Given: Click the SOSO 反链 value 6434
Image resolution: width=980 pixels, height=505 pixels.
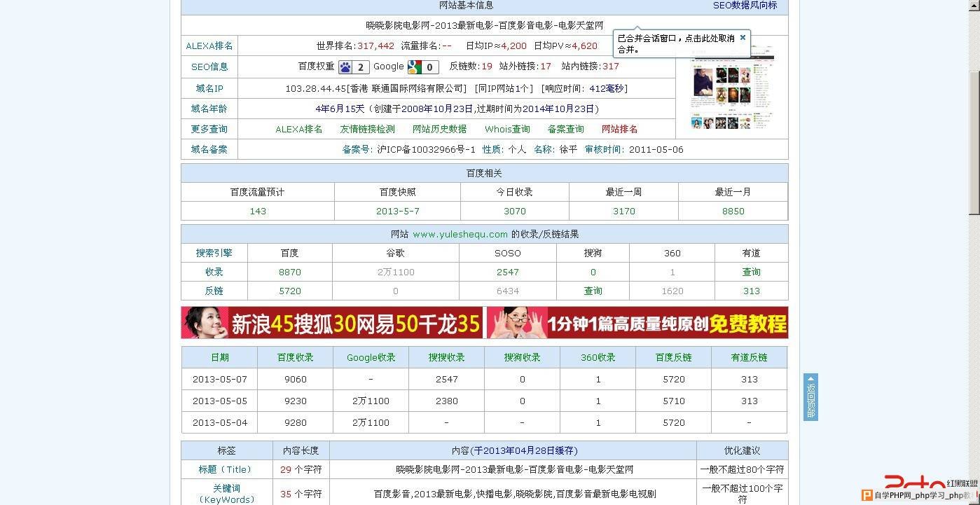Looking at the screenshot, I should click(x=508, y=291).
